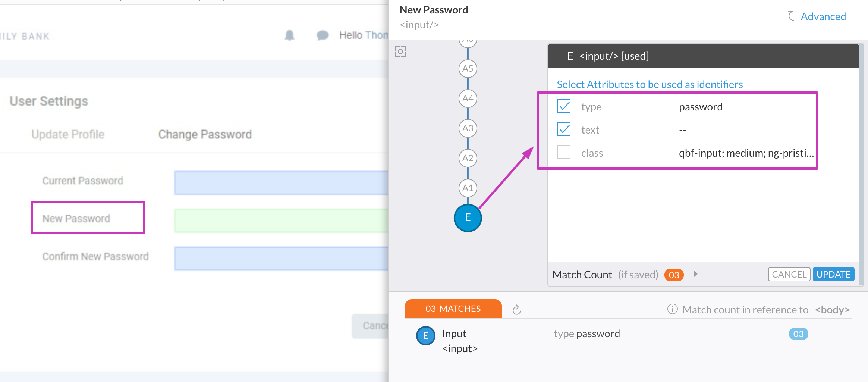This screenshot has height=382, width=868.
Task: Select the A2 ancestor node
Action: point(468,158)
